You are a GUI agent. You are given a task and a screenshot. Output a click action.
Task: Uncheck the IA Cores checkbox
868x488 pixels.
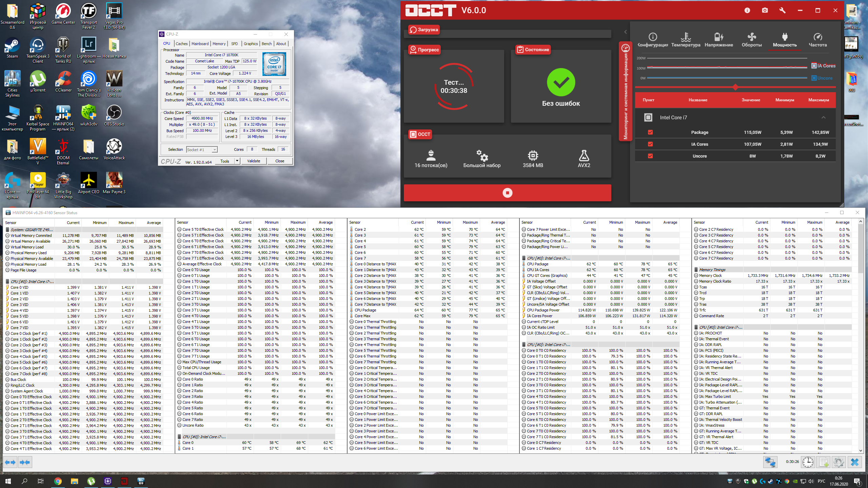click(x=650, y=144)
